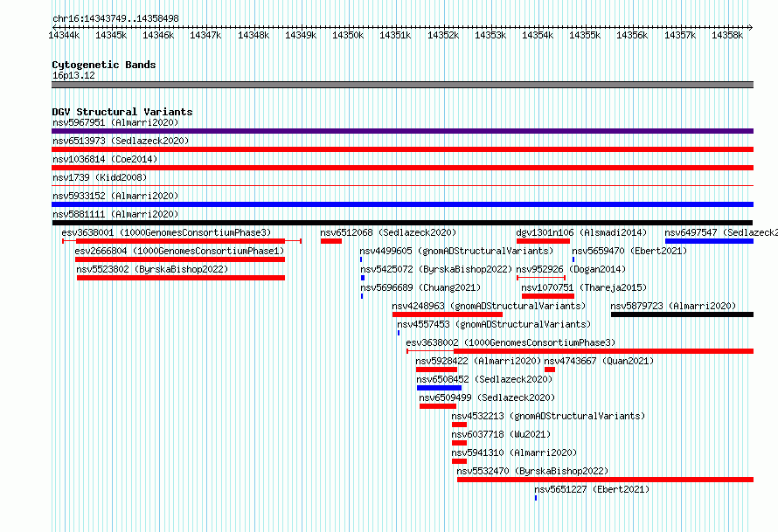Image resolution: width=778 pixels, height=532 pixels.
Task: Open nsv5879723 (Almarri2020) label
Action: point(673,306)
